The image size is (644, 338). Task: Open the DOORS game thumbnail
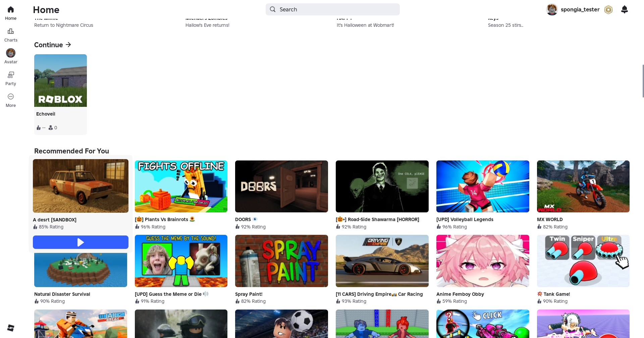281,186
